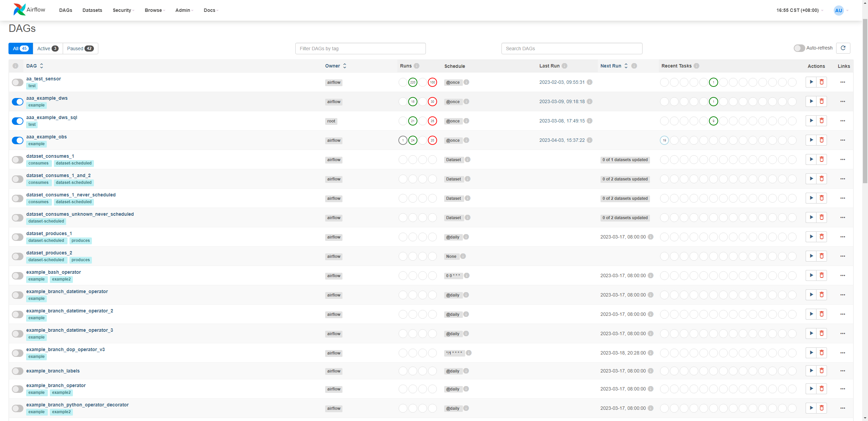Open the Docs dropdown menu
Viewport: 868px width, 421px height.
[x=211, y=10]
